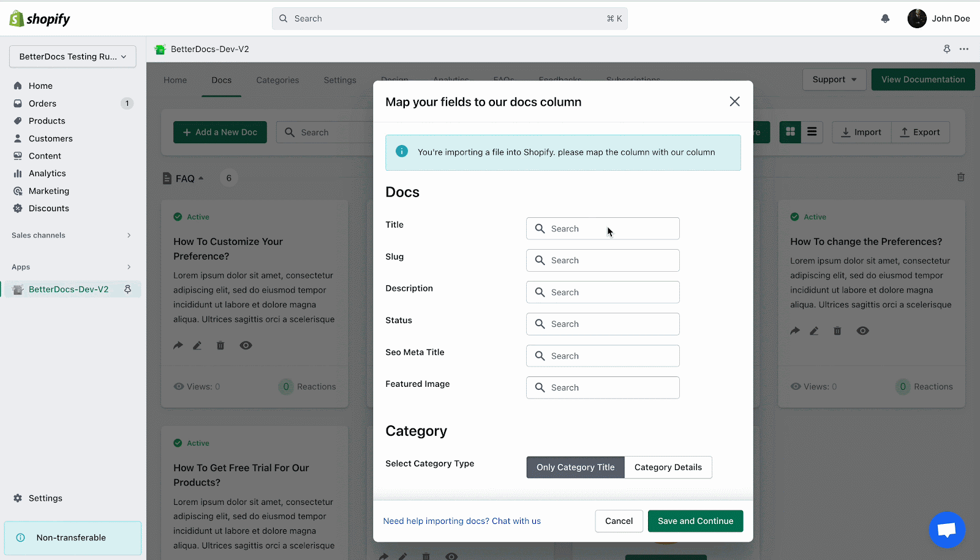Edit the 'How To Customize Your Preference?' doc
The height and width of the screenshot is (560, 980).
click(x=197, y=345)
